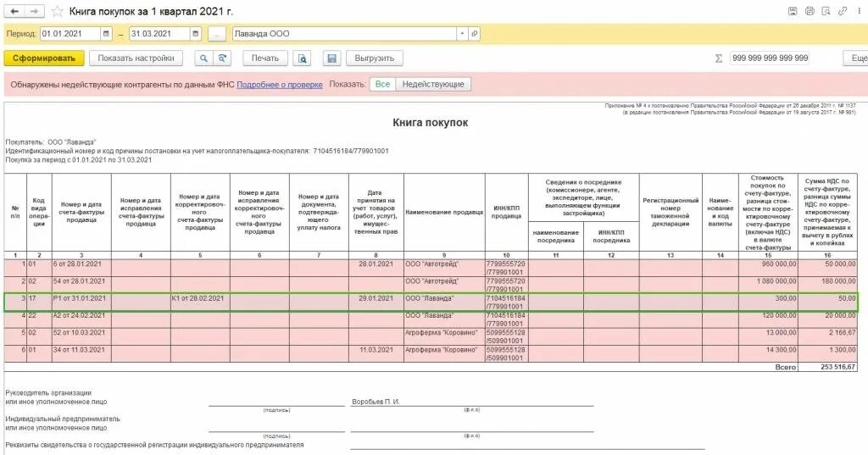Click the cancel search icon
The image size is (868, 455).
pos(222,58)
